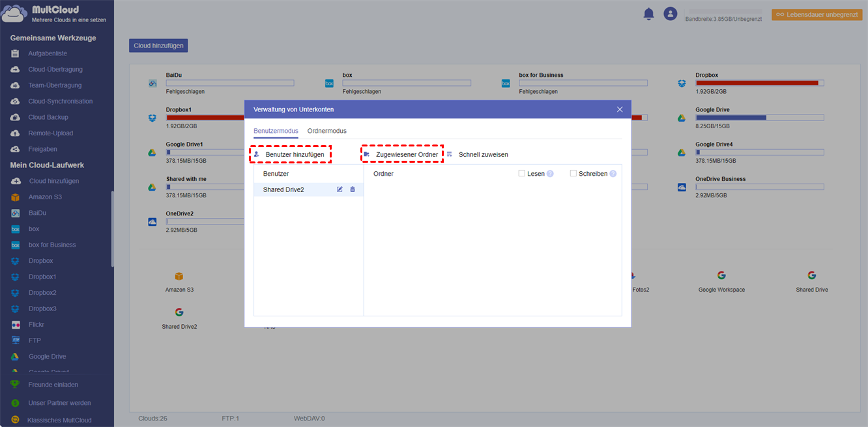
Task: Click the bandwidth usage bar
Action: pyautogui.click(x=726, y=12)
